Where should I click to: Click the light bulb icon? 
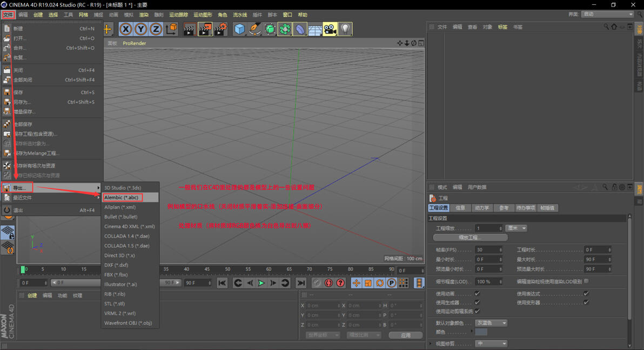click(345, 29)
